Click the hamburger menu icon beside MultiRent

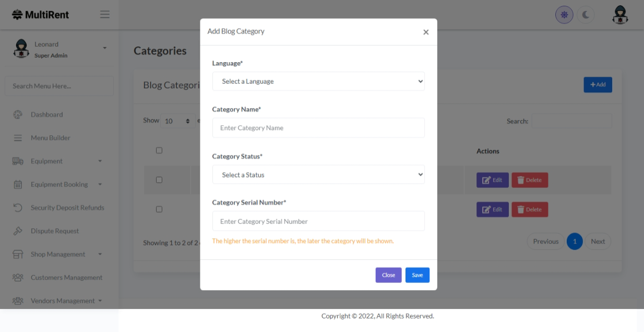pos(105,15)
